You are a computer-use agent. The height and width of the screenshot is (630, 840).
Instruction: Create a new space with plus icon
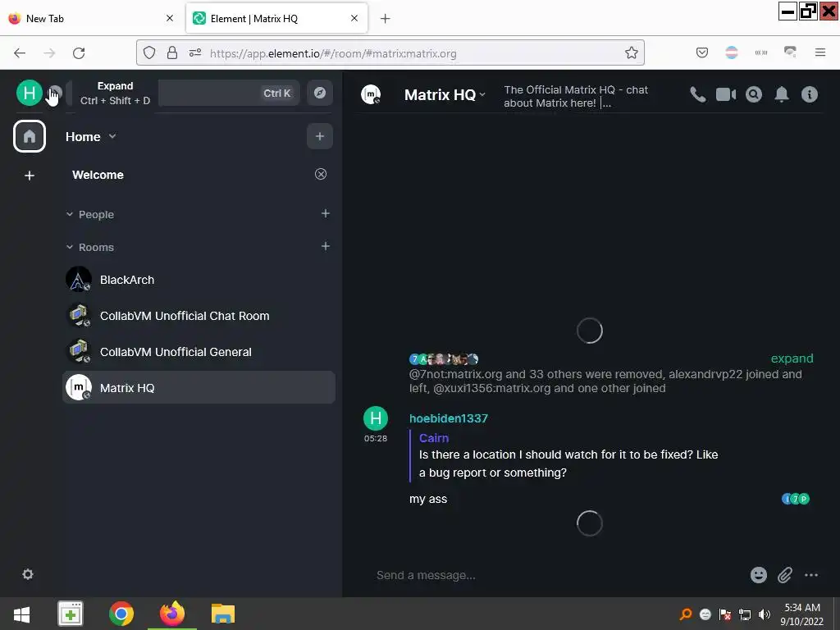30,176
